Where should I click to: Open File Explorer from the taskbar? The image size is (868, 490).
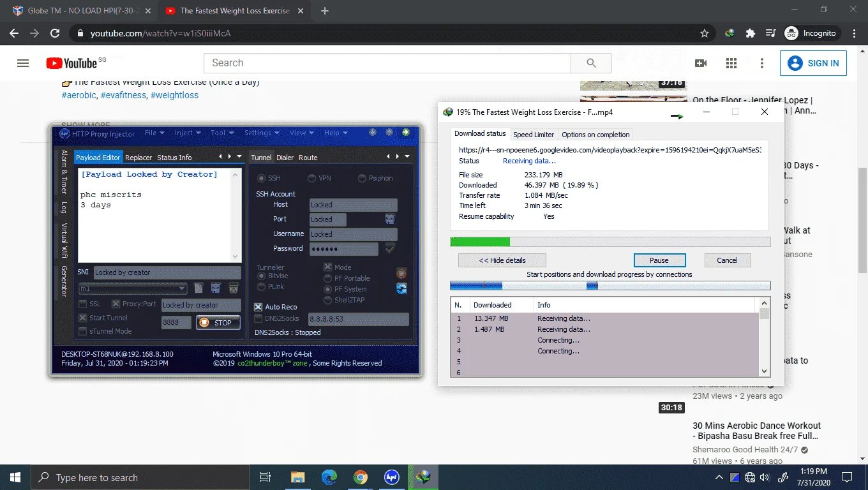(x=298, y=477)
